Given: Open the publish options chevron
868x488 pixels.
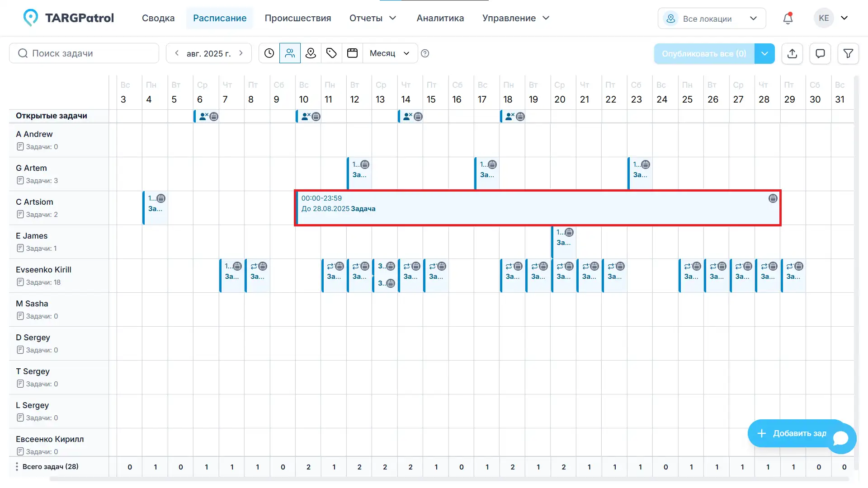Looking at the screenshot, I should coord(765,53).
